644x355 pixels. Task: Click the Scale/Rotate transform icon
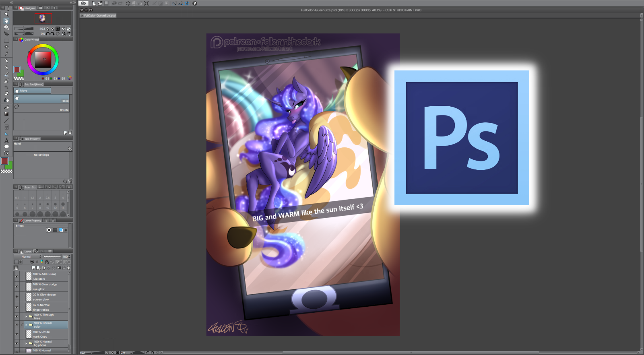(x=147, y=3)
